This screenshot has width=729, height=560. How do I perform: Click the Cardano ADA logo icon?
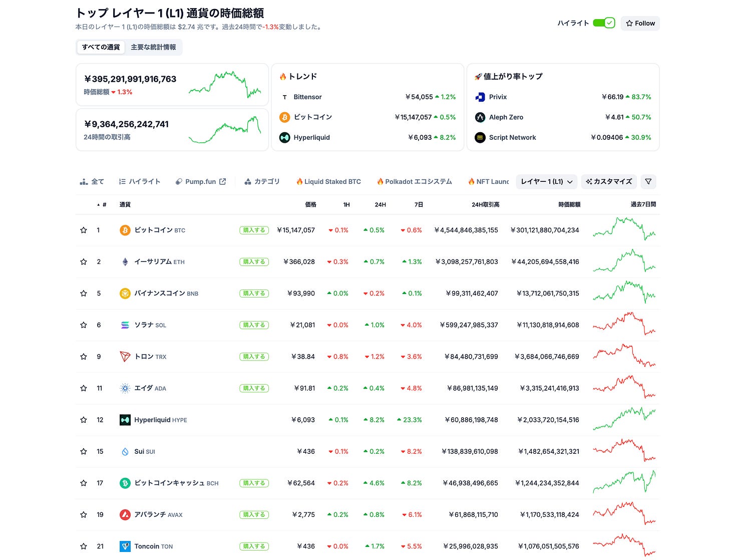click(125, 388)
